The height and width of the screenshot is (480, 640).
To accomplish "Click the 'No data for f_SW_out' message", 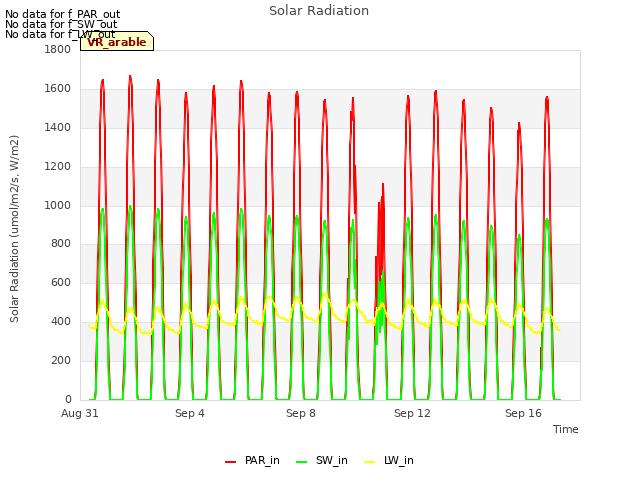I will [61, 24].
